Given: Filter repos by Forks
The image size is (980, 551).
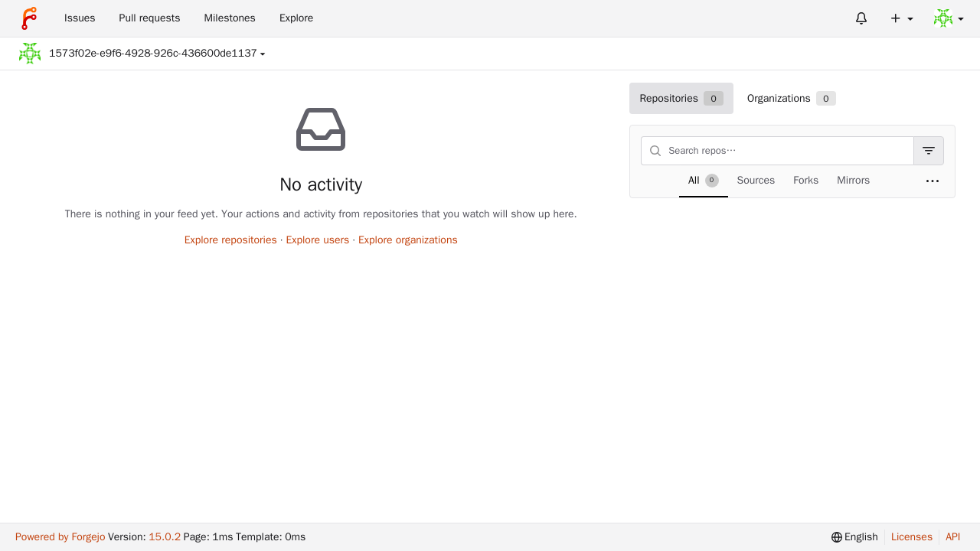Looking at the screenshot, I should [x=805, y=181].
